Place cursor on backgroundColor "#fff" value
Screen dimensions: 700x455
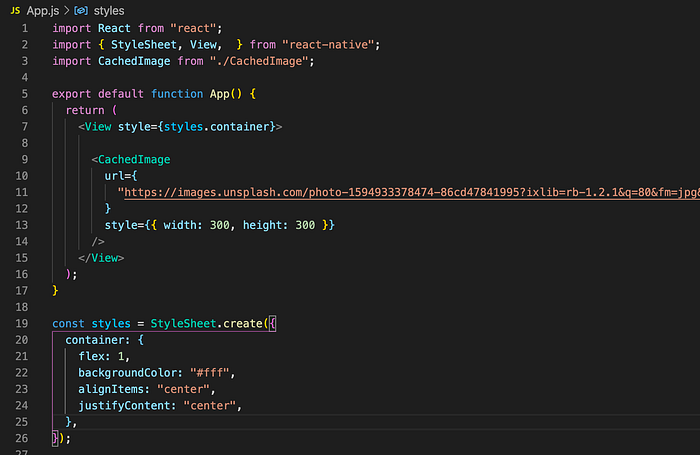tap(209, 373)
